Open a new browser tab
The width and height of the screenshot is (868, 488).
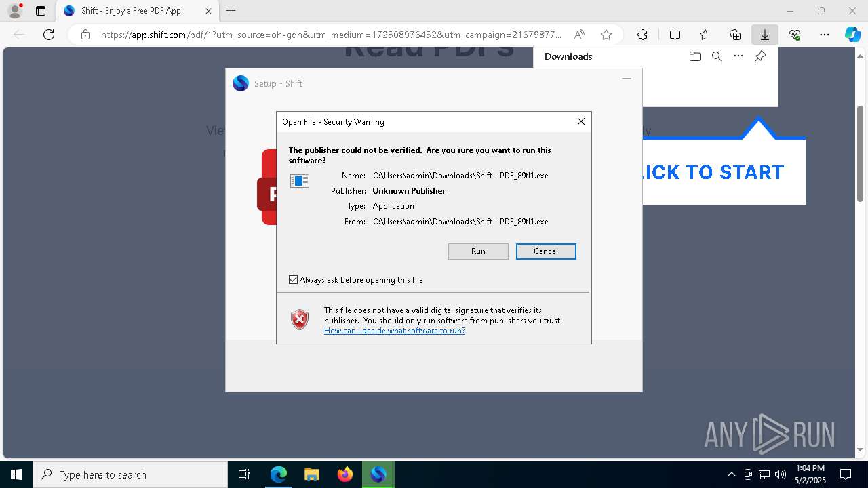[x=231, y=11]
